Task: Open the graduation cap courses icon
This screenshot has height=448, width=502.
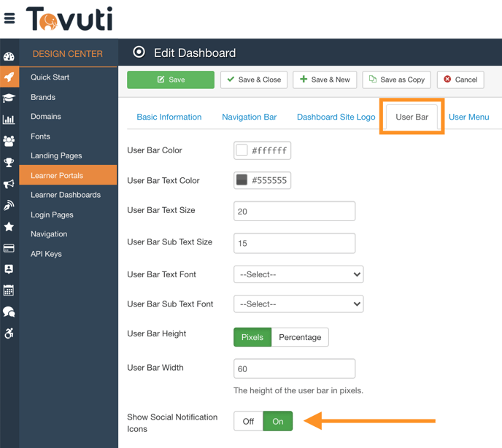Action: [9, 98]
